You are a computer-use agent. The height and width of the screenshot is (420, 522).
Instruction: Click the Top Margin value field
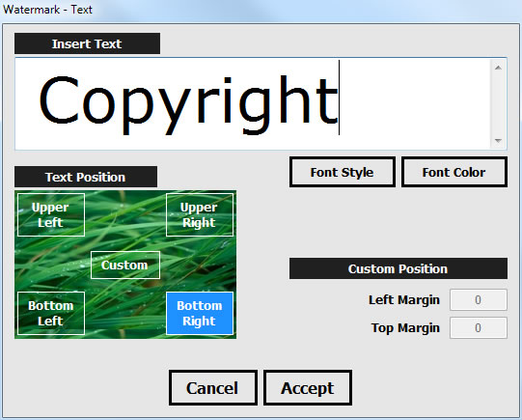pos(479,327)
